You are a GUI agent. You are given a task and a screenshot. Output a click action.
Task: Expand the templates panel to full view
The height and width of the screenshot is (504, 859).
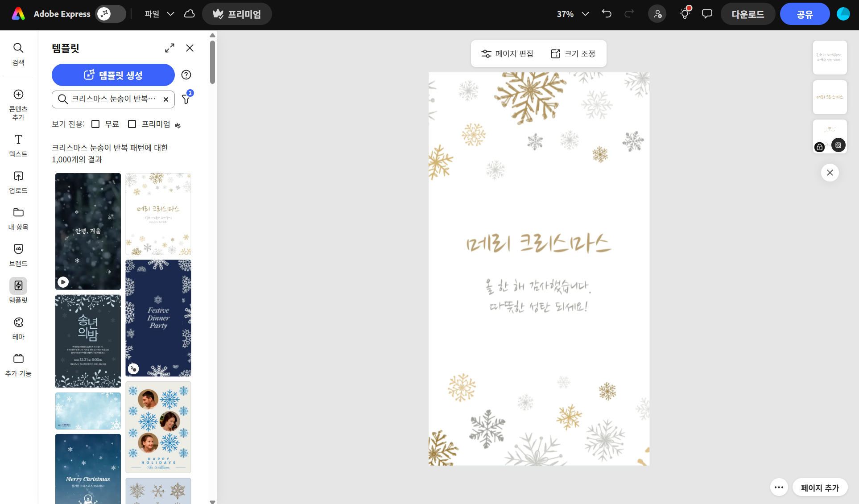point(169,48)
